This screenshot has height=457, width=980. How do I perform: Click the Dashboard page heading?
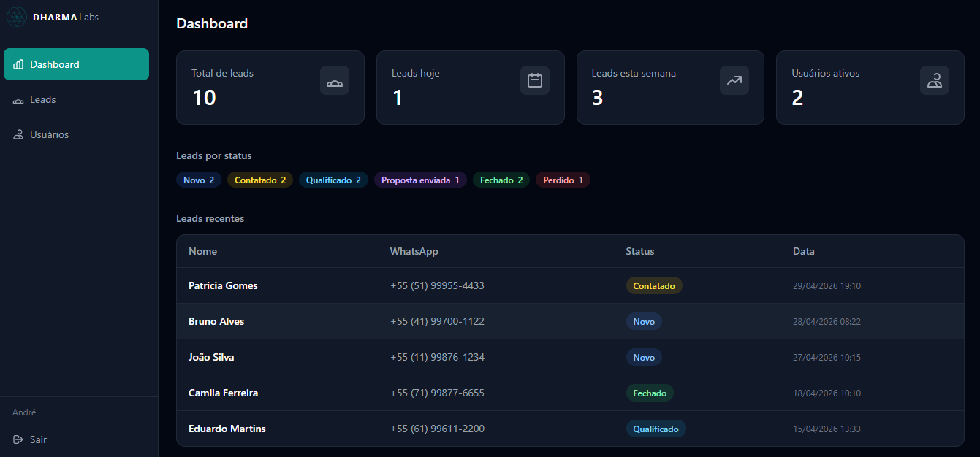pyautogui.click(x=212, y=23)
